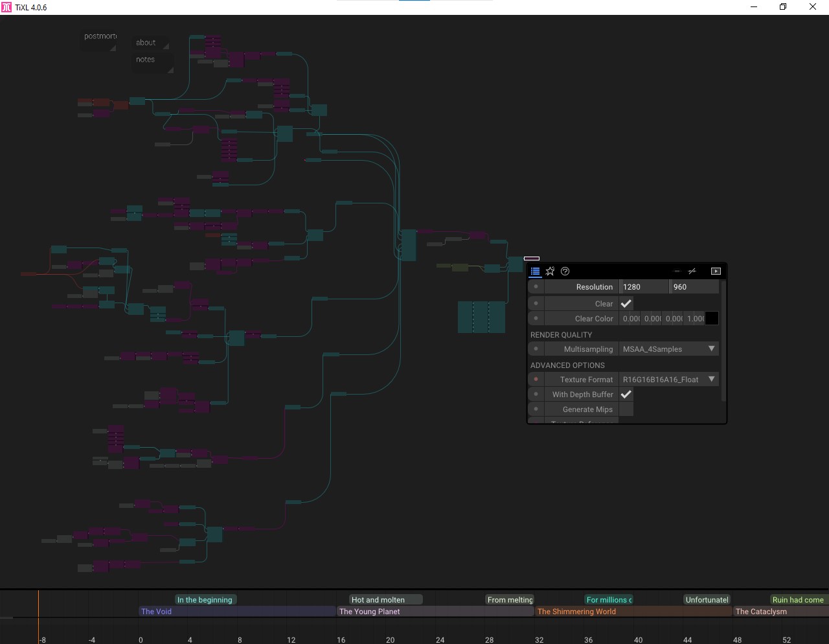Expand the Texture Format dropdown
The image size is (829, 644).
[x=668, y=380]
